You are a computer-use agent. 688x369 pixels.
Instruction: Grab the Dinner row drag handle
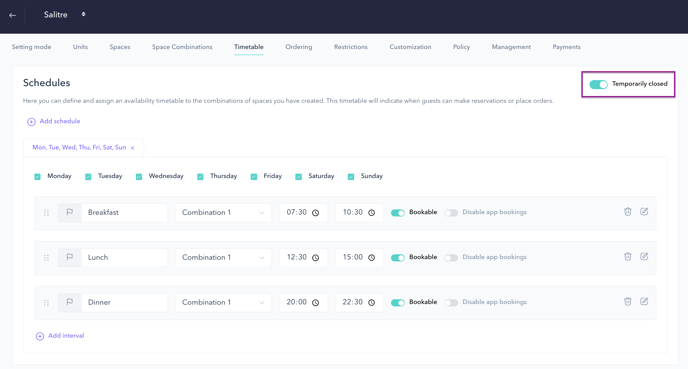click(x=46, y=303)
